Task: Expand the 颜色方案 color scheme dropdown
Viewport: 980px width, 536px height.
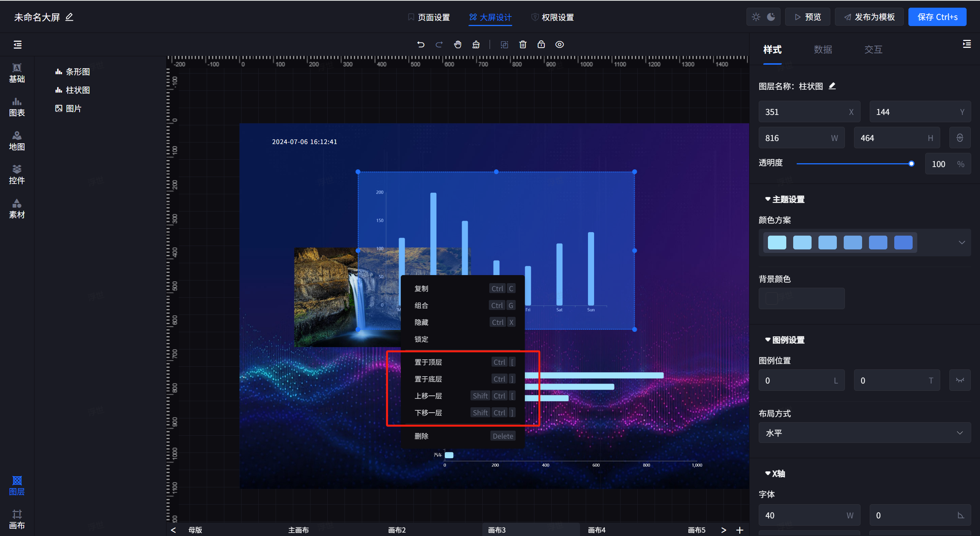Action: click(962, 243)
